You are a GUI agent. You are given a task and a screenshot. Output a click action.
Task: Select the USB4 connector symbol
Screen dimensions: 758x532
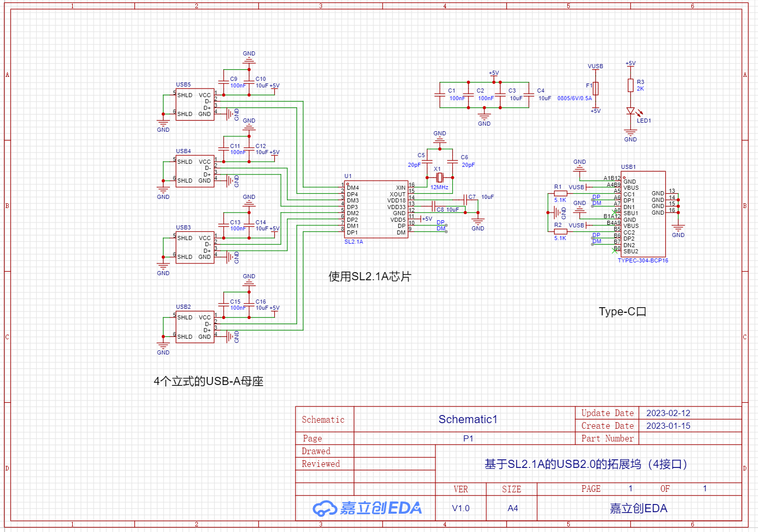[x=195, y=171]
